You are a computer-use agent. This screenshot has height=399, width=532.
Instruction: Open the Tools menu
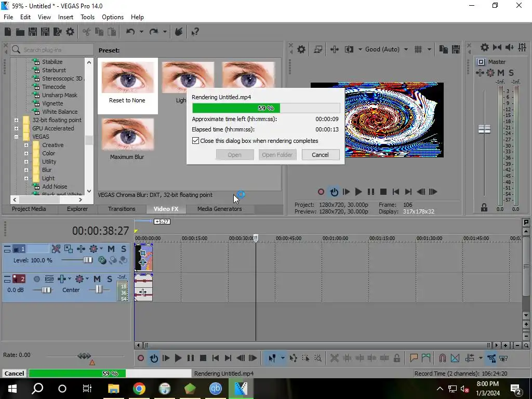(87, 17)
